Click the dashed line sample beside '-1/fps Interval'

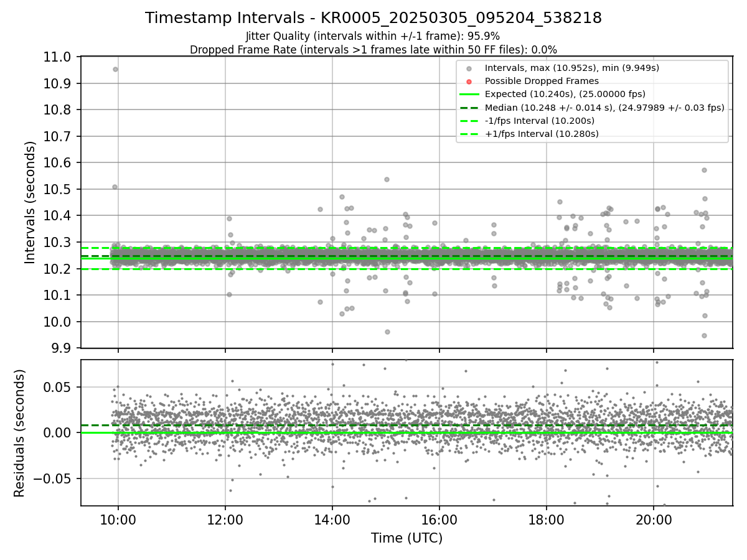click(469, 121)
